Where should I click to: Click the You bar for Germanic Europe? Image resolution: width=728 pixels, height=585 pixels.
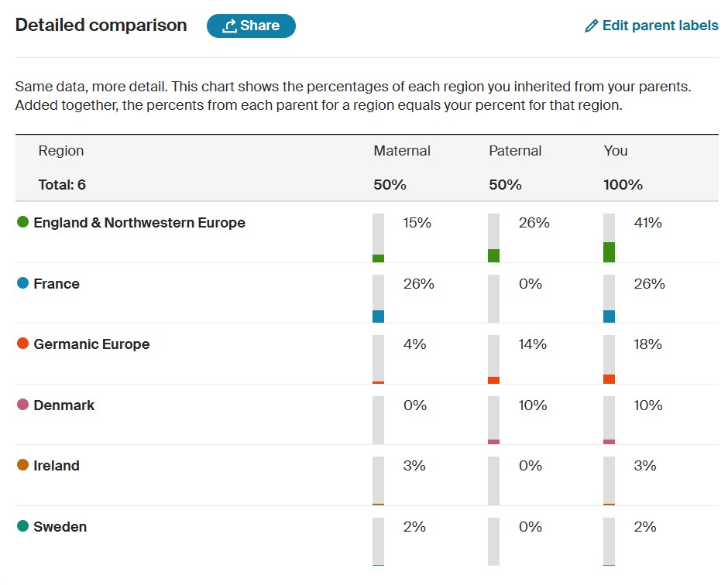click(609, 360)
